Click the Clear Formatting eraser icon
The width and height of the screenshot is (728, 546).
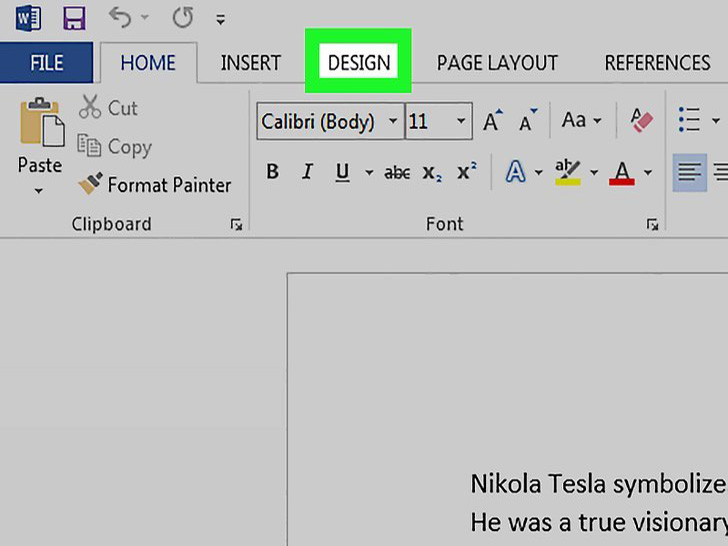click(x=641, y=121)
